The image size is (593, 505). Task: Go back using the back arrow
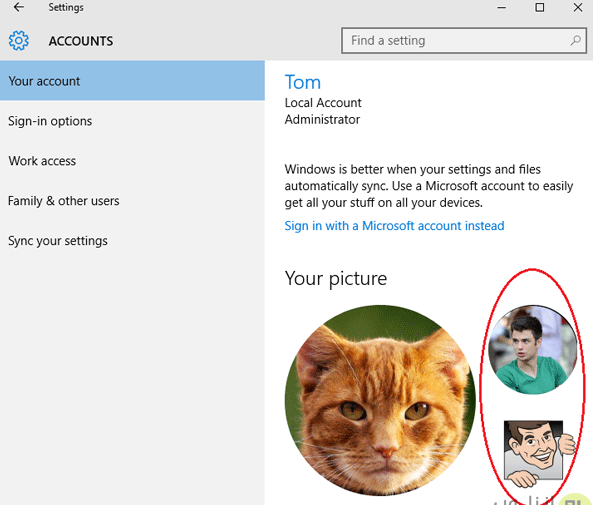tap(19, 7)
